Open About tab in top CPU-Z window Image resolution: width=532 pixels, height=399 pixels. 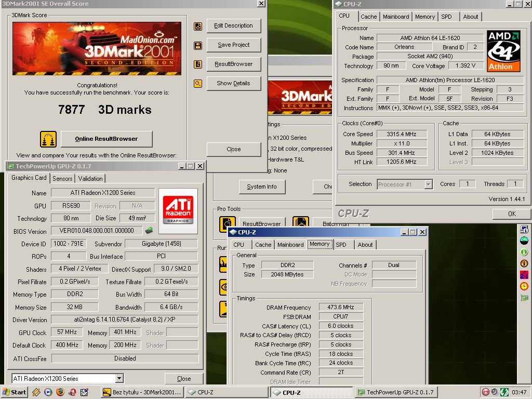(x=471, y=17)
